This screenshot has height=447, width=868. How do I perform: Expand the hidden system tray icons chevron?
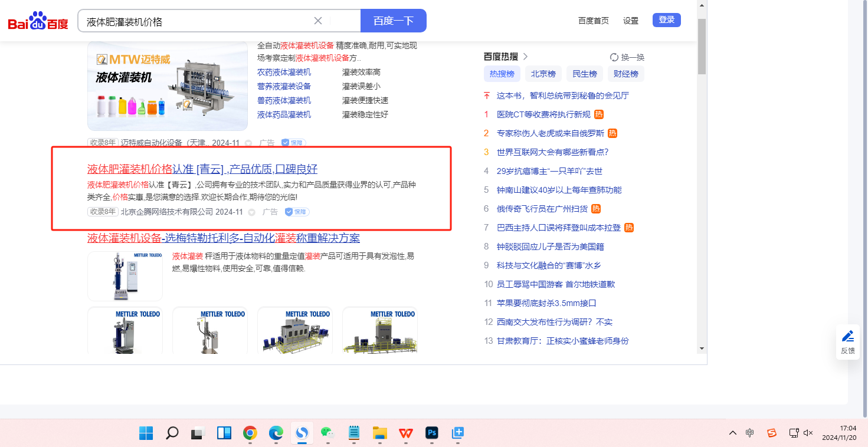point(733,433)
